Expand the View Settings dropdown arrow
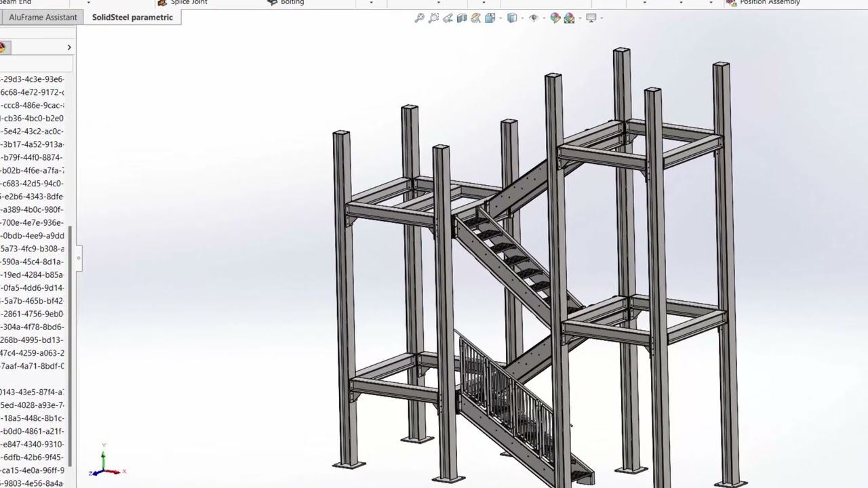The width and height of the screenshot is (868, 488). point(600,18)
